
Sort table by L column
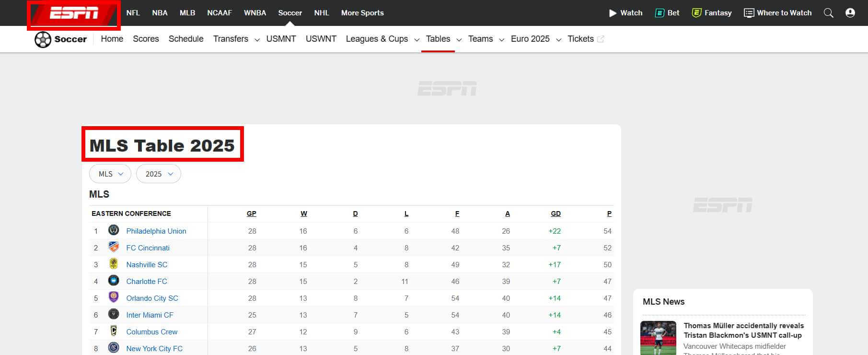[x=406, y=213]
